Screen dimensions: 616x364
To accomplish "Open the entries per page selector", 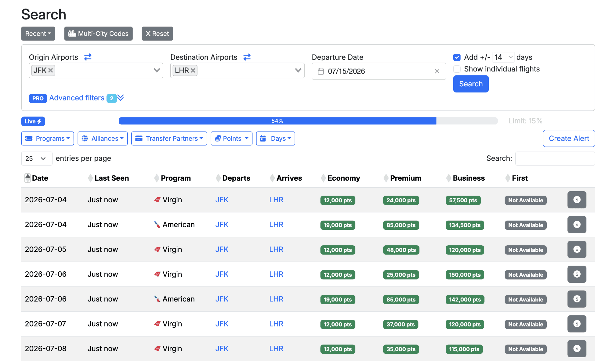I will coord(37,159).
